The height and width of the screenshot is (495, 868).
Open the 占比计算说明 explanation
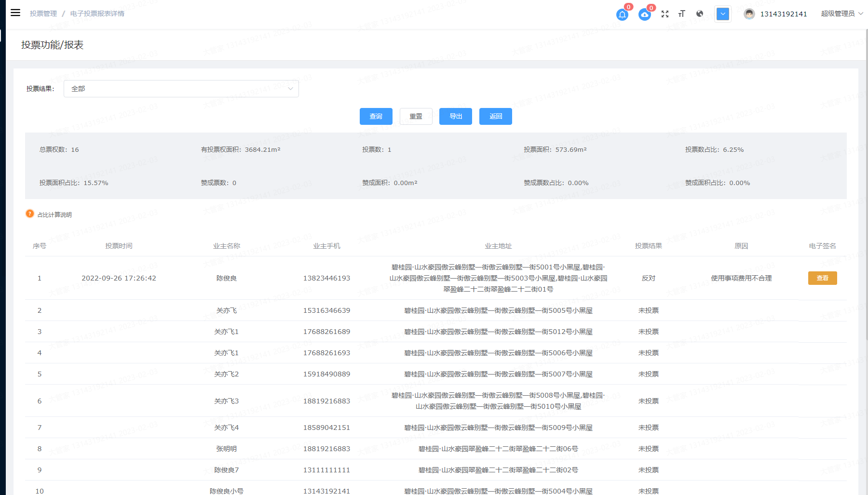point(54,215)
